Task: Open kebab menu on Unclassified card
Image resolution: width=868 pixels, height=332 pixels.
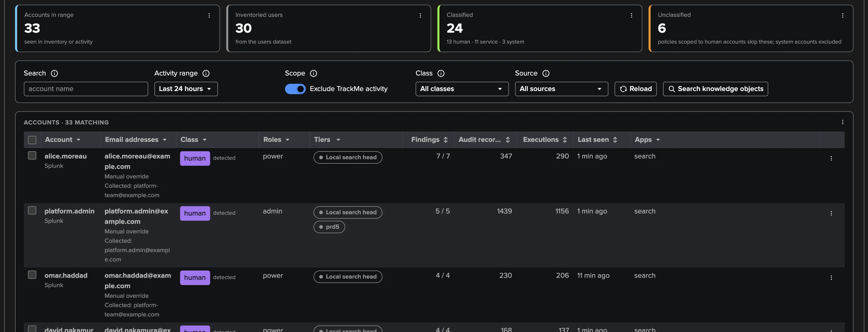Action: pyautogui.click(x=843, y=16)
